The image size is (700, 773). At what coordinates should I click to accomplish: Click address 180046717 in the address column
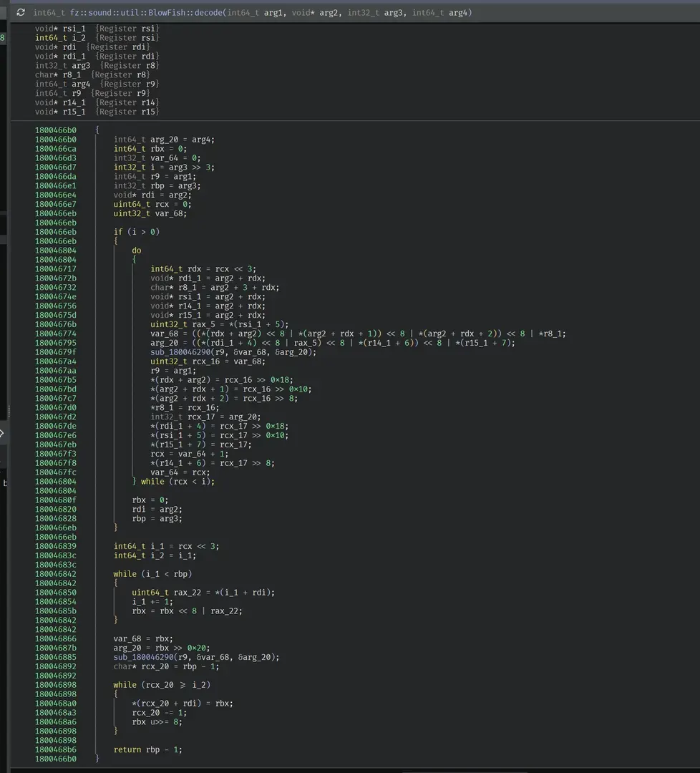pyautogui.click(x=56, y=269)
